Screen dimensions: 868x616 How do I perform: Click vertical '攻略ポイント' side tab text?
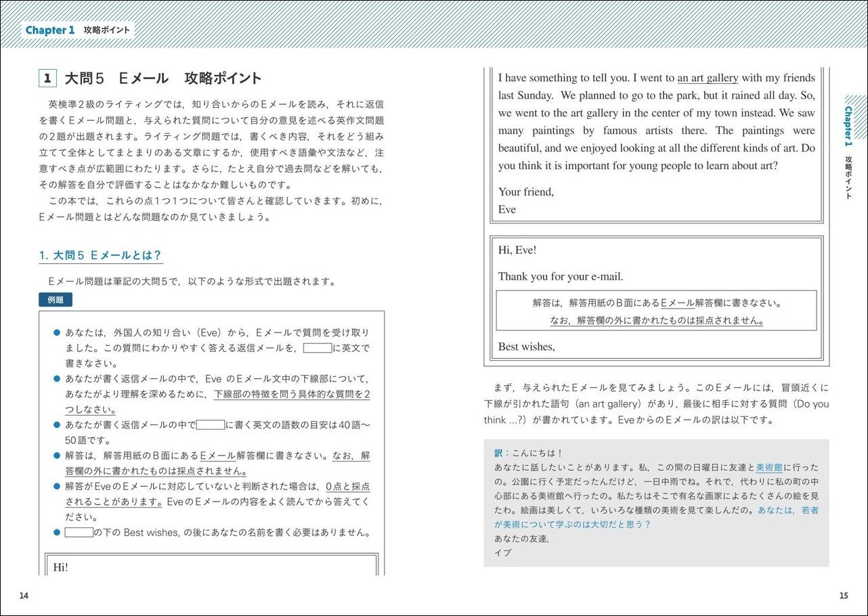pos(848,179)
